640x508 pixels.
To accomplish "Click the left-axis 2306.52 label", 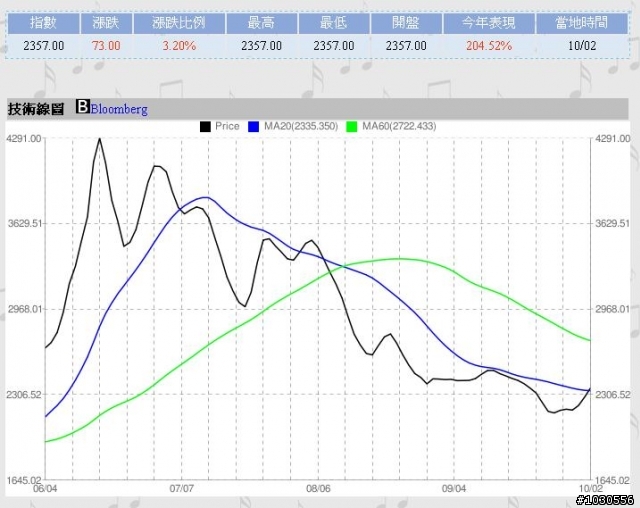I will [x=24, y=395].
